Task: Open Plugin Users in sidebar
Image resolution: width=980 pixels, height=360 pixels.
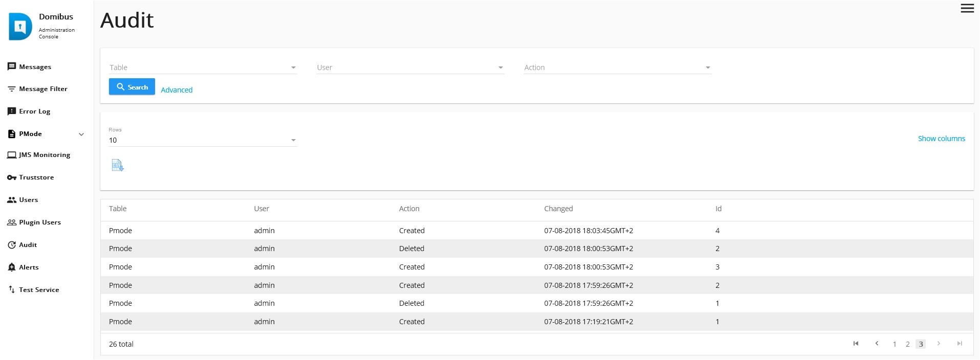Action: coord(39,222)
